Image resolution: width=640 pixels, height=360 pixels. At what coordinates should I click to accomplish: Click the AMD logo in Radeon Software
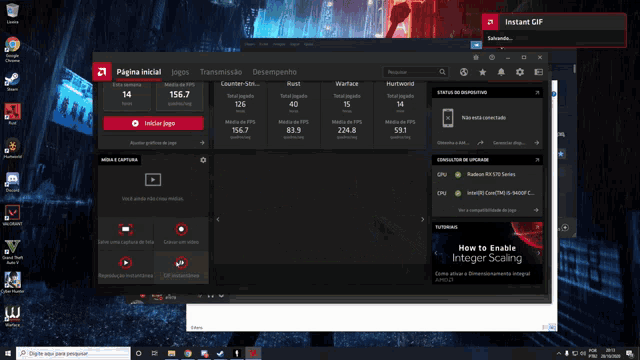point(102,72)
